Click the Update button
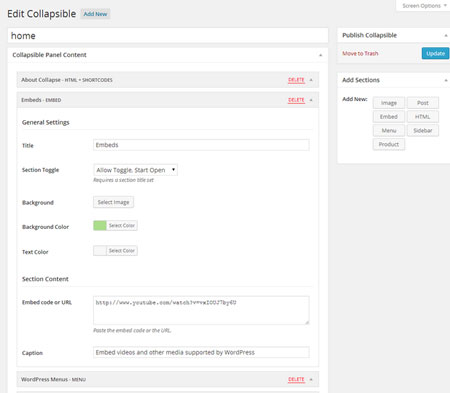The width and height of the screenshot is (450, 393). (435, 53)
